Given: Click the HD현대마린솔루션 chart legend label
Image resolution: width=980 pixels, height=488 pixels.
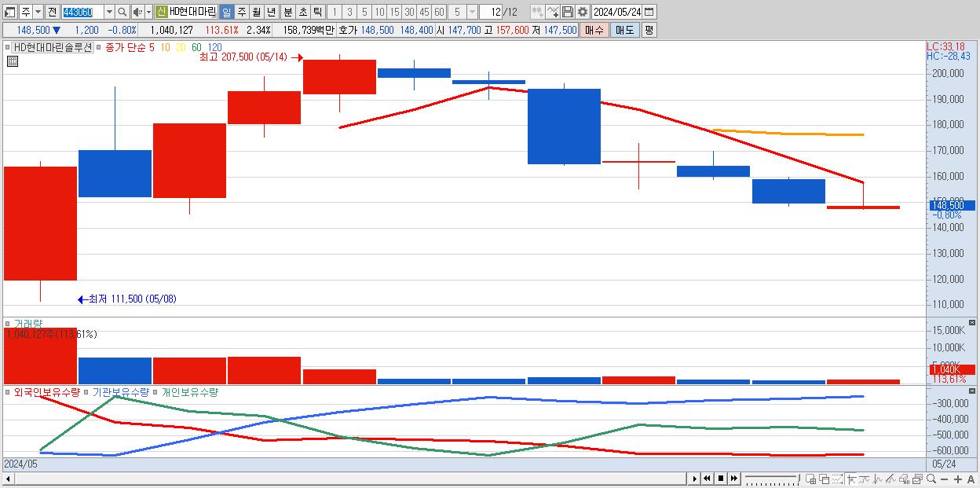Looking at the screenshot, I should (53, 47).
